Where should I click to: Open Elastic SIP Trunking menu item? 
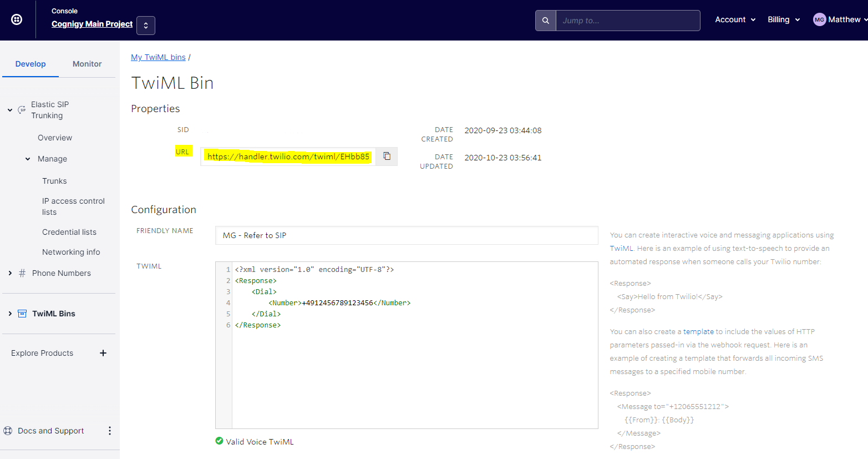(x=50, y=110)
